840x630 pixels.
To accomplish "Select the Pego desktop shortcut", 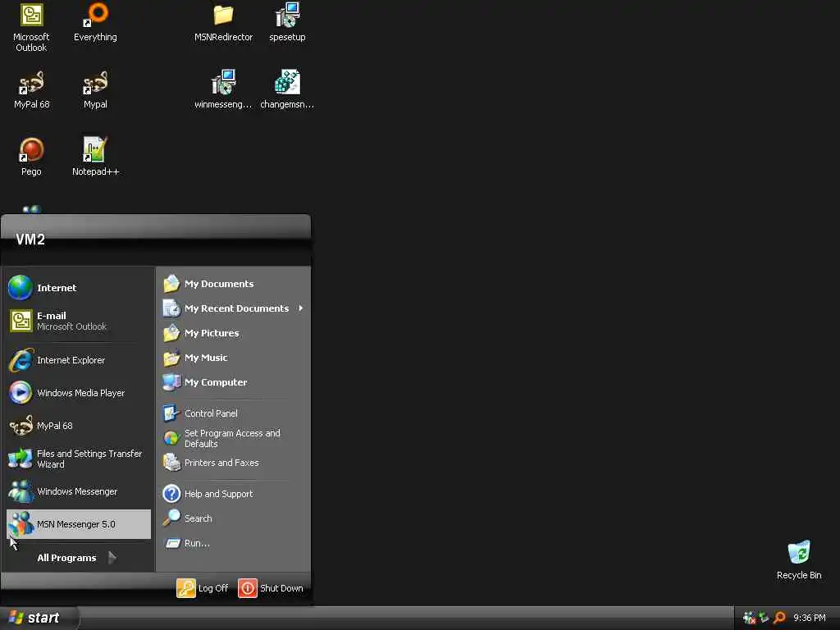I will click(x=31, y=157).
